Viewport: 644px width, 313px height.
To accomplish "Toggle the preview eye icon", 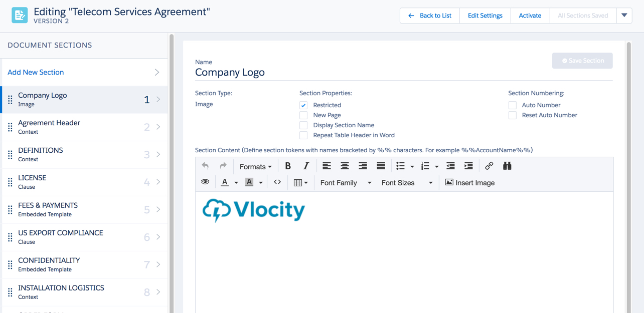I will pos(205,183).
